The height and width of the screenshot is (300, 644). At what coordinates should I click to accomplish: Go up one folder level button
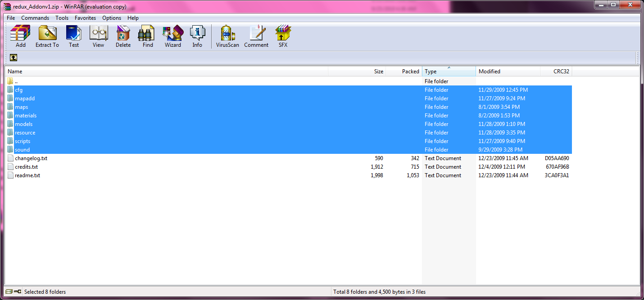tap(14, 58)
